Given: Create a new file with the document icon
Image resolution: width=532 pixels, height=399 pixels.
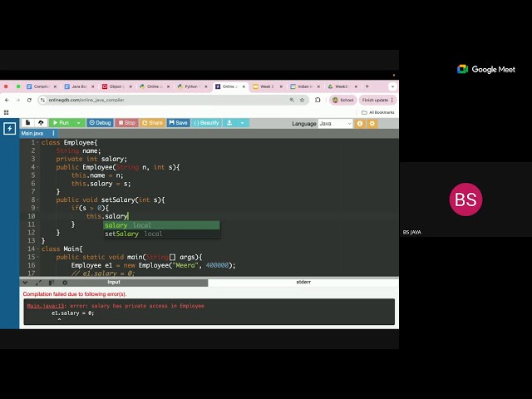Looking at the screenshot, I should (x=27, y=123).
